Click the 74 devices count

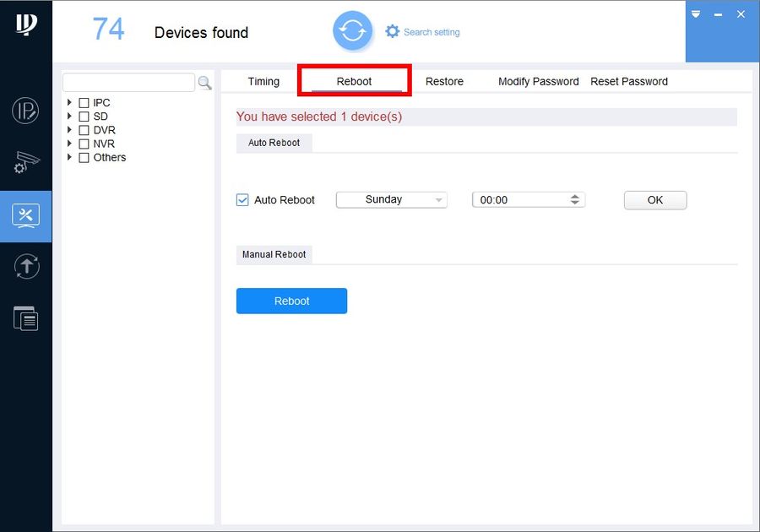pos(109,29)
